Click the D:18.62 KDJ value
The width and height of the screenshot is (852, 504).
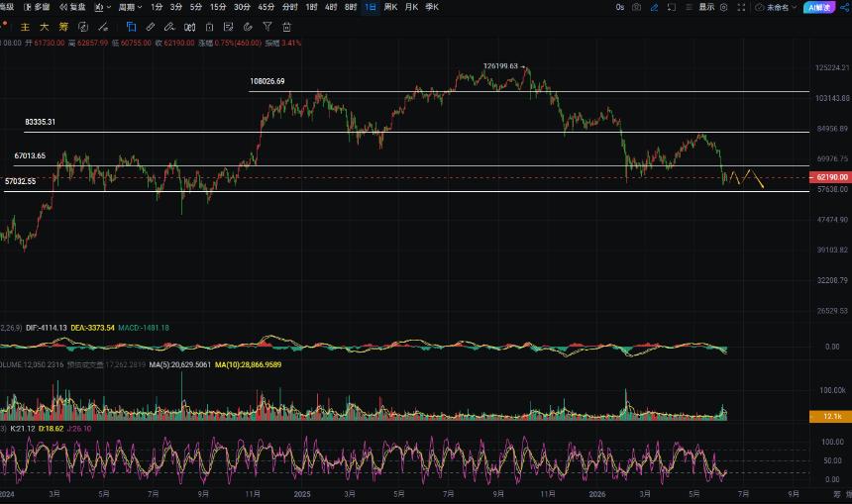pyautogui.click(x=52, y=429)
